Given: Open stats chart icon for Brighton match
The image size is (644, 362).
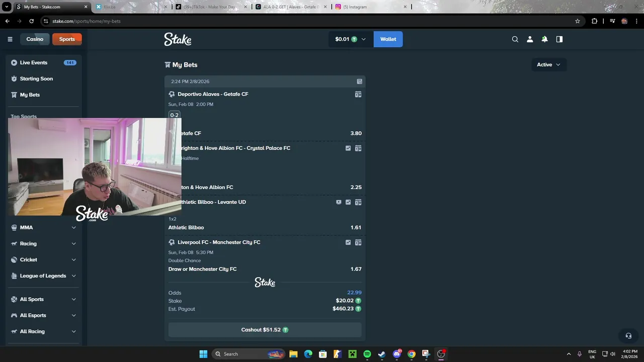Looking at the screenshot, I should pyautogui.click(x=348, y=148).
